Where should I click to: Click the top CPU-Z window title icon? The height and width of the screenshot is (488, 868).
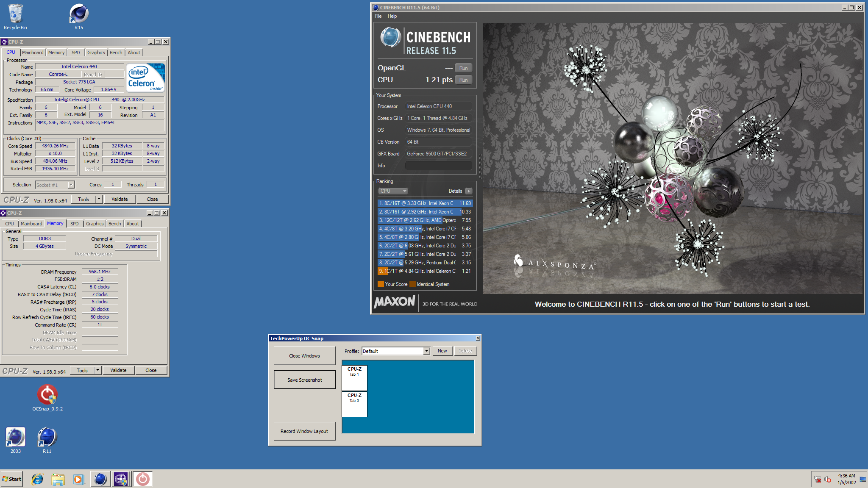[4, 42]
